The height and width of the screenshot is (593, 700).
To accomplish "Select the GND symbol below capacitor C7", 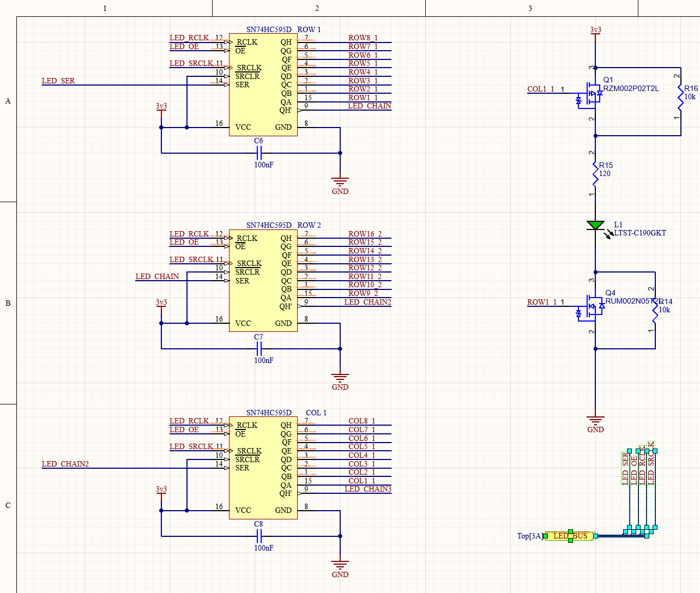I will pyautogui.click(x=340, y=382).
